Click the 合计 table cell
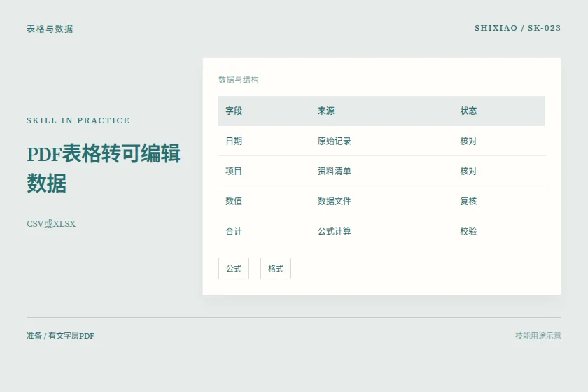This screenshot has height=392, width=588. [x=234, y=231]
